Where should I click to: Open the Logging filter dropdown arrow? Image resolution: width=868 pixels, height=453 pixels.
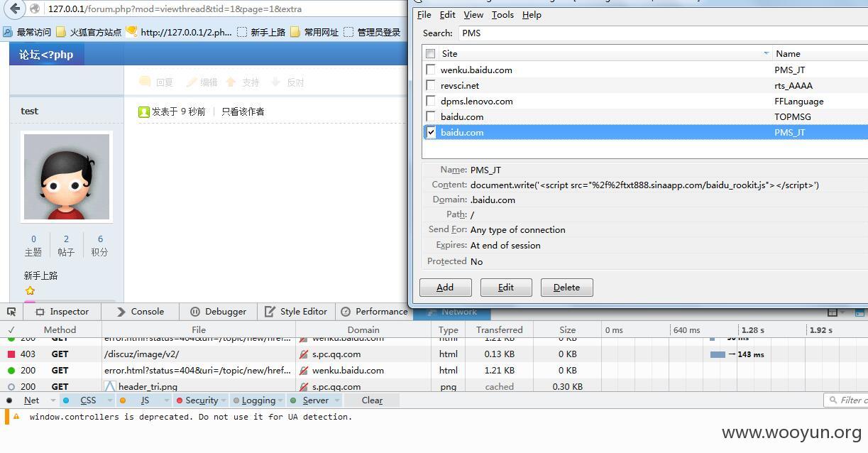tap(281, 400)
